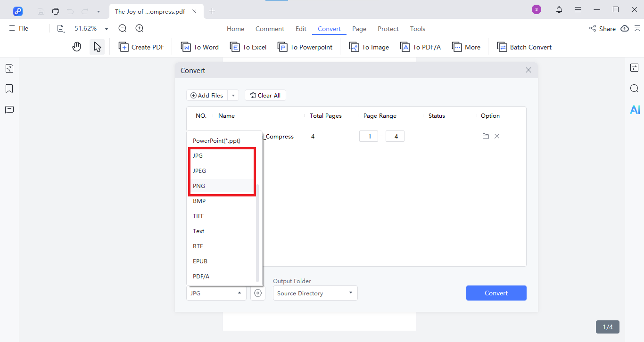Viewport: 644px width, 342px height.
Task: Select the To Image conversion tool
Action: (369, 47)
